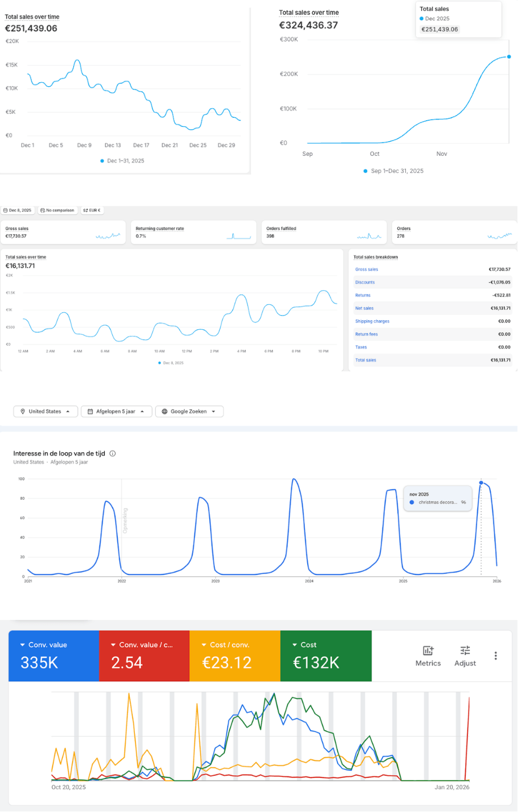This screenshot has height=812, width=518.
Task: Toggle the Dec 8, 2025 legend entry under hourly chart
Action: point(171,363)
